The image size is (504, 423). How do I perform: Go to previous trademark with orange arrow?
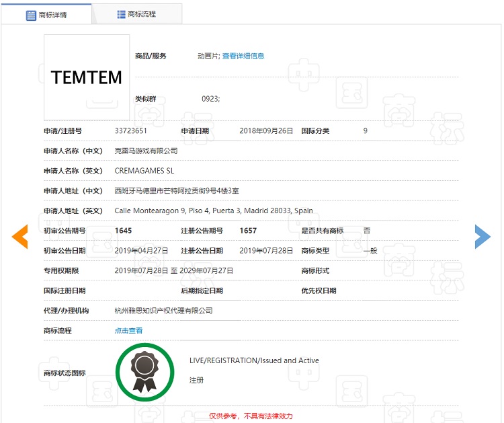[x=19, y=236]
